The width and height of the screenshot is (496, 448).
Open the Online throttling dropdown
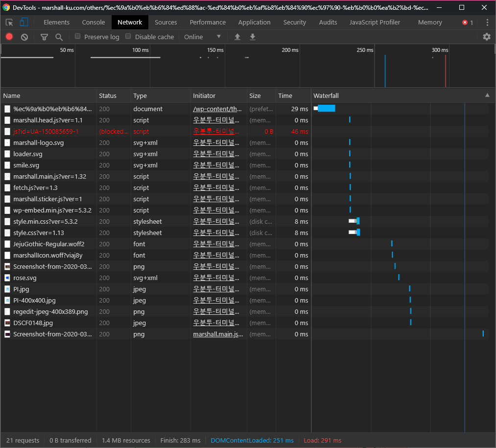203,37
